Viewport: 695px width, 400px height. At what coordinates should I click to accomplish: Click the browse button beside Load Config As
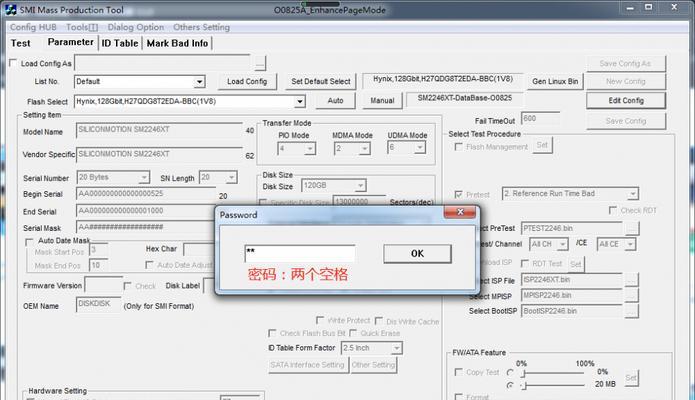pos(260,63)
